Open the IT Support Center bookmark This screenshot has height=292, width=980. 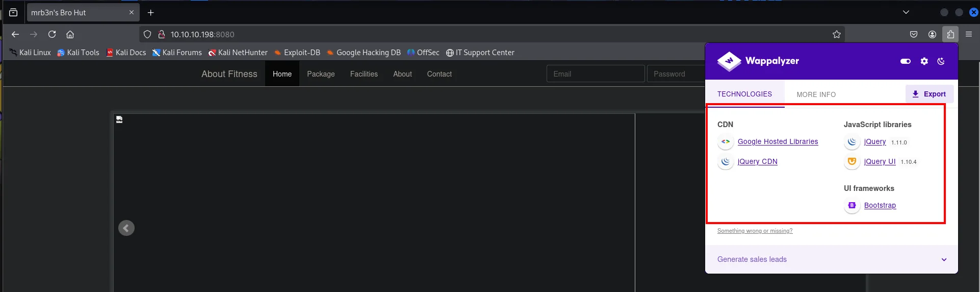480,53
